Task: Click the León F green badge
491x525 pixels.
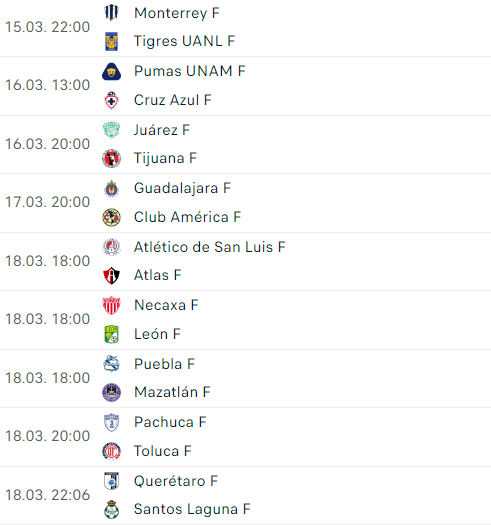Action: pos(111,334)
